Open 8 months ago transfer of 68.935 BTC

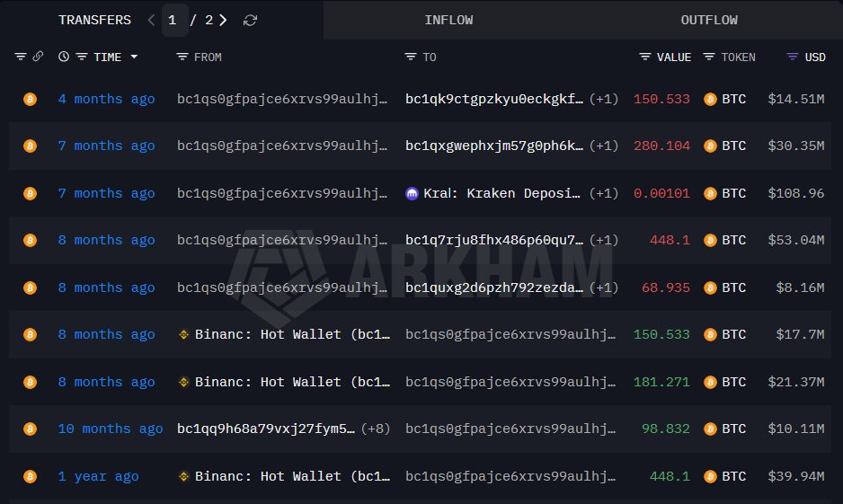[106, 287]
